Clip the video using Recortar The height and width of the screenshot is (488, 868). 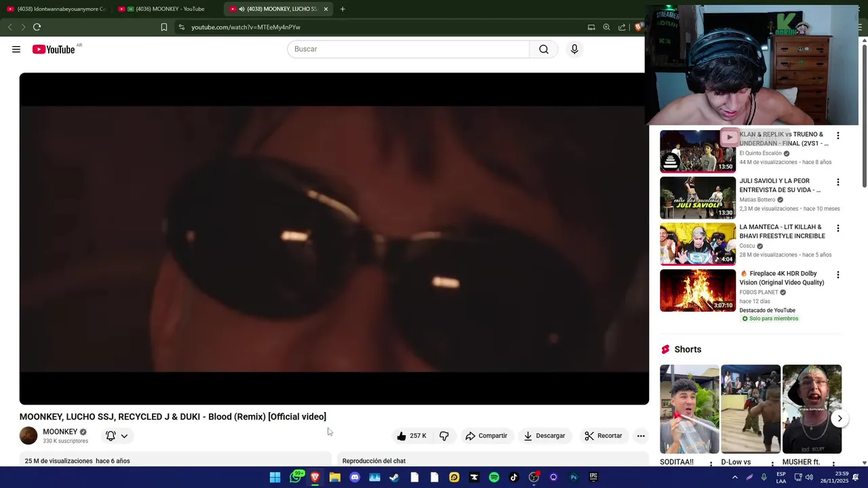point(604,436)
